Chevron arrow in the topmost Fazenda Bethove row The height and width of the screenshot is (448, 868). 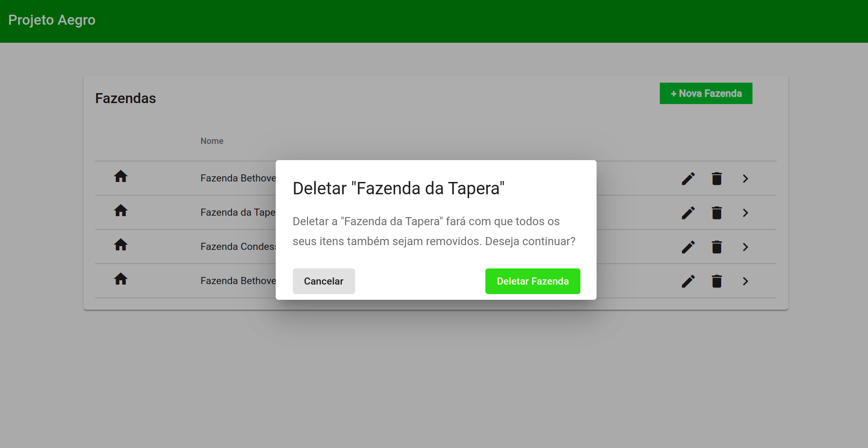coord(745,179)
